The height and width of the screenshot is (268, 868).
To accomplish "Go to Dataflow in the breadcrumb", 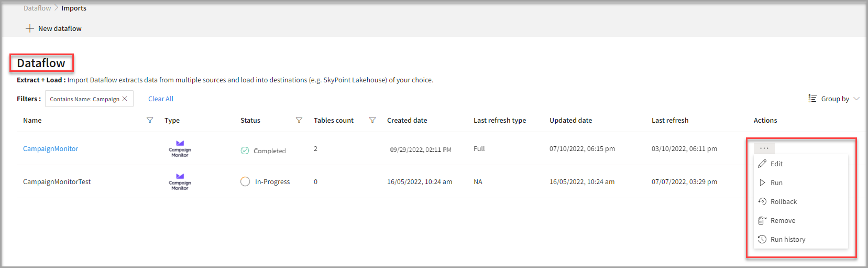I will tap(37, 8).
